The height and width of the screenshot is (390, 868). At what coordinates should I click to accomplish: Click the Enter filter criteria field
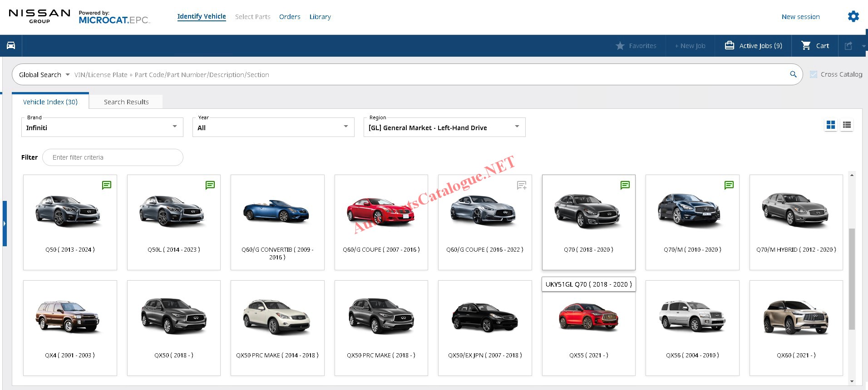tap(113, 157)
